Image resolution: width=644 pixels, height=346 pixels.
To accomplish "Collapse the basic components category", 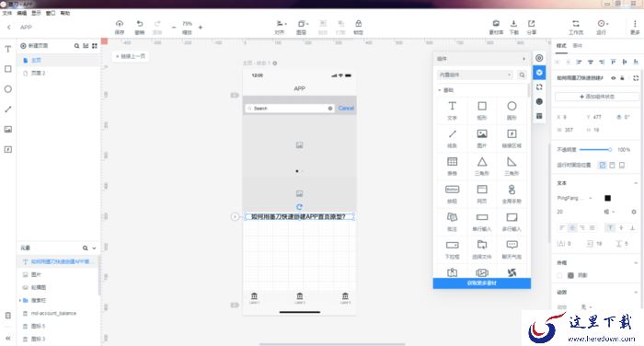I will pyautogui.click(x=440, y=90).
